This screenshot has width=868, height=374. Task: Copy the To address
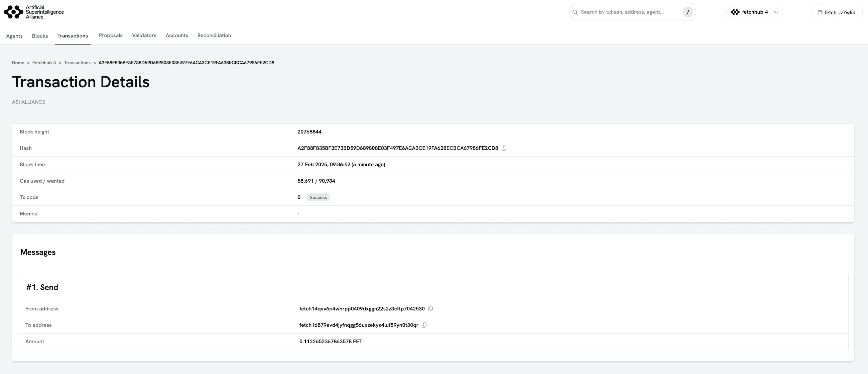(x=424, y=325)
